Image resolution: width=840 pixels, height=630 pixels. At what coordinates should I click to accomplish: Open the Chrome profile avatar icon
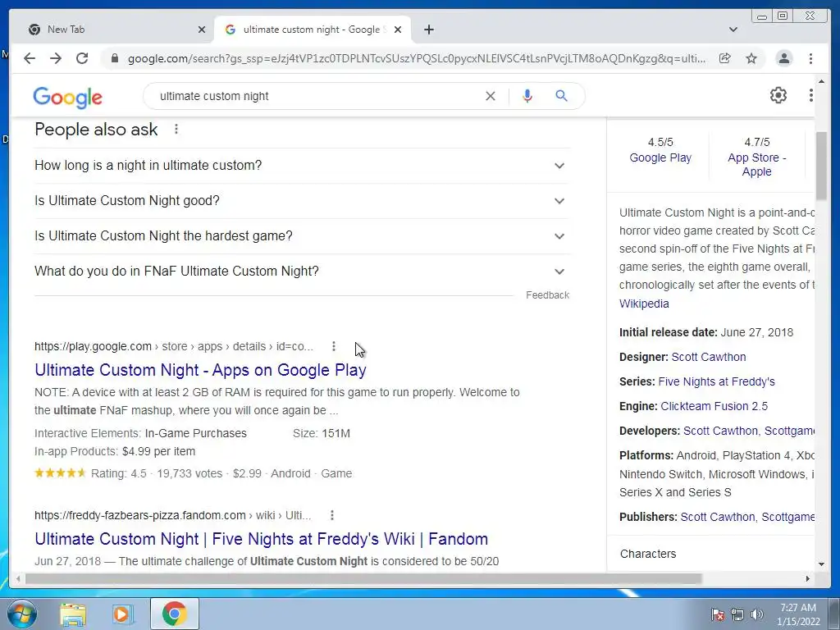783,58
